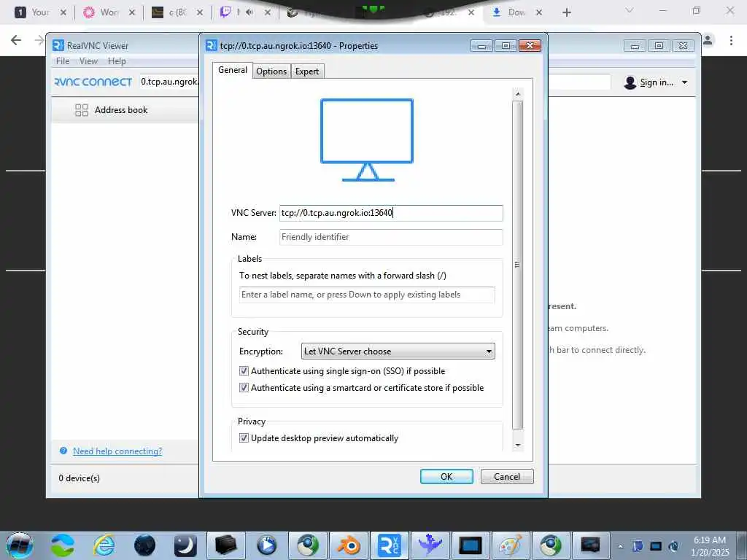This screenshot has height=560, width=747.
Task: Click the RealVNC Viewer address search bar
Action: tap(169, 82)
